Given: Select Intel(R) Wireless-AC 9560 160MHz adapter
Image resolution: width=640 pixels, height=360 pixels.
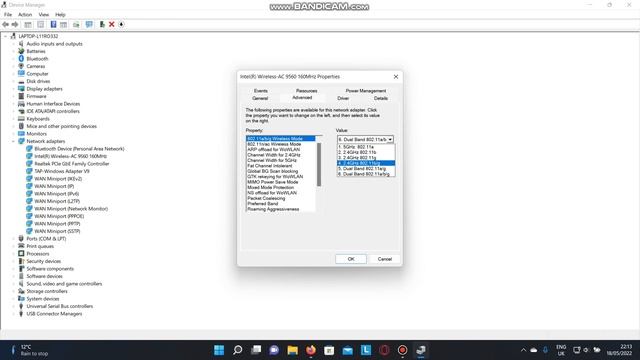Looking at the screenshot, I should tap(70, 156).
